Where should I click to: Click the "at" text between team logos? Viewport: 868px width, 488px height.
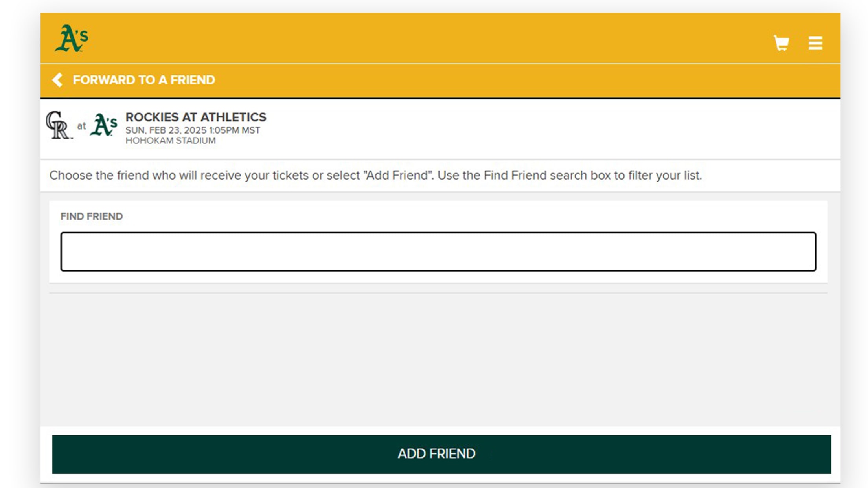click(81, 126)
